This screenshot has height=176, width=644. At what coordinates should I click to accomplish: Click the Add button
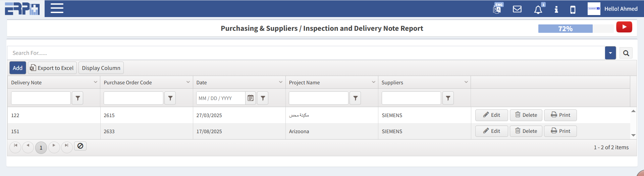pos(17,68)
